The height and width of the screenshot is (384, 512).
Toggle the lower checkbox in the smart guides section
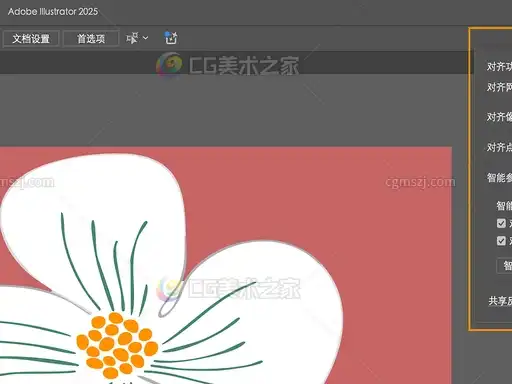click(x=501, y=241)
